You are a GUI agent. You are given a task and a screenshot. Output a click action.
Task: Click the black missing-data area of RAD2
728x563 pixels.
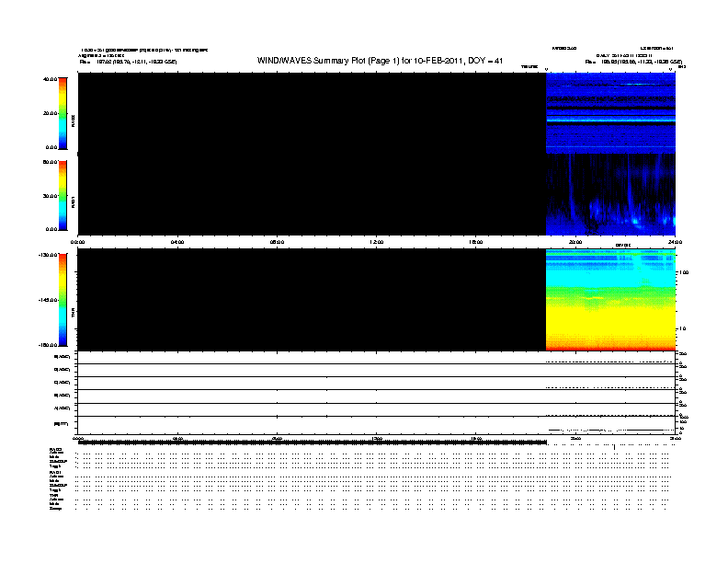(312, 113)
